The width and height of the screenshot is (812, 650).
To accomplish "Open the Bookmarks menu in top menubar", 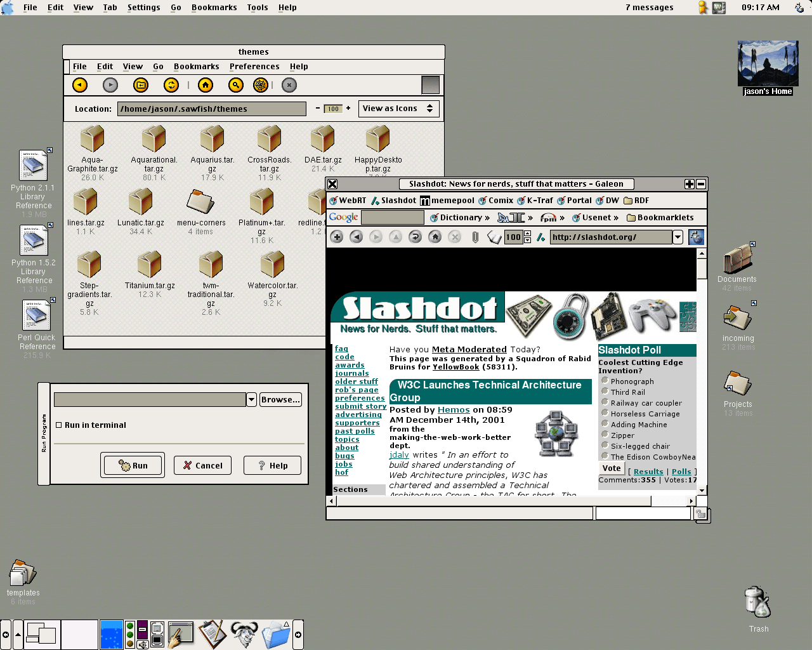I will 214,8.
